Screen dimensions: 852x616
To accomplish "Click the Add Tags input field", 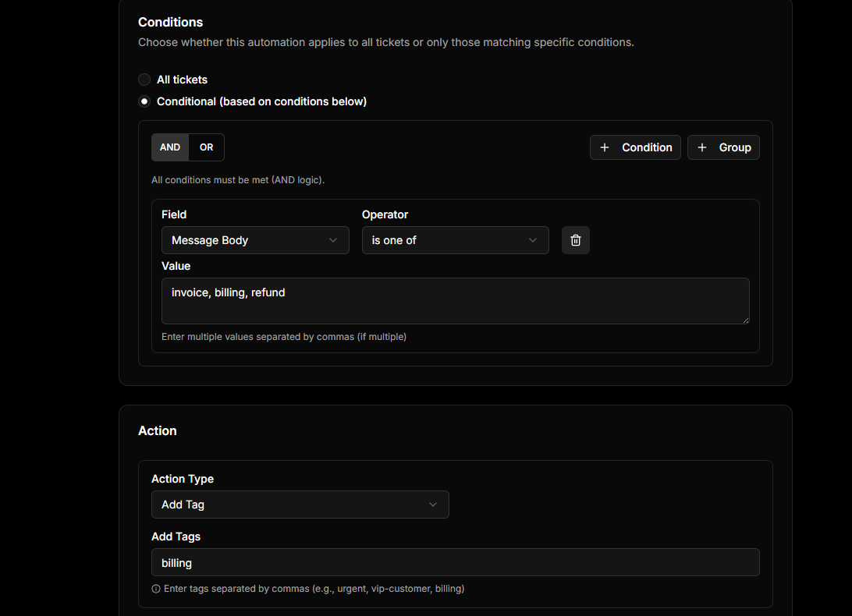I will click(x=455, y=562).
